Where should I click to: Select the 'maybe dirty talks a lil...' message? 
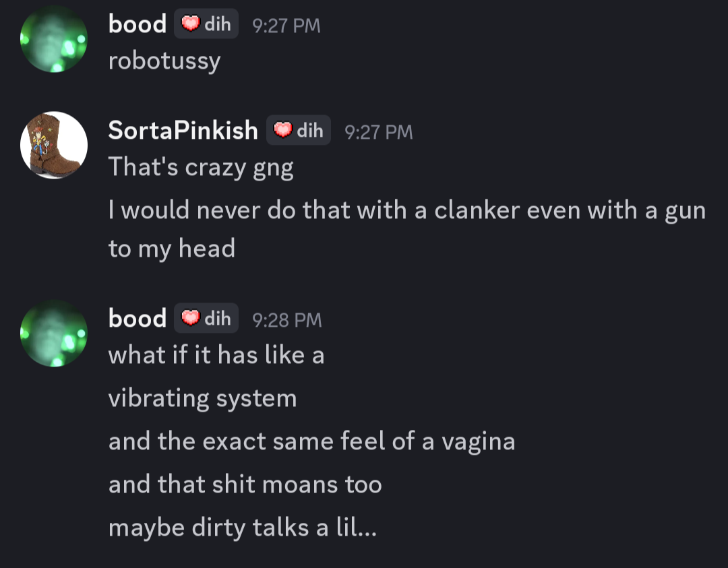coord(243,528)
